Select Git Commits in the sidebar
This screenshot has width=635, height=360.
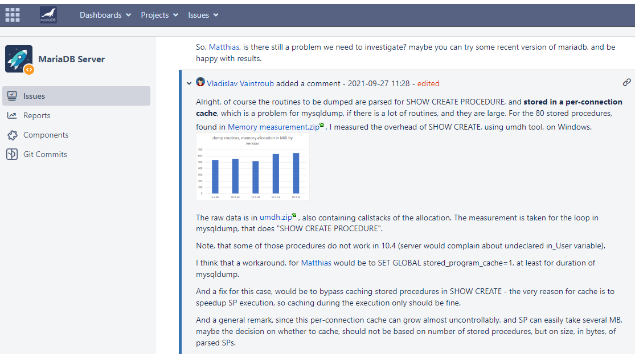(45, 154)
